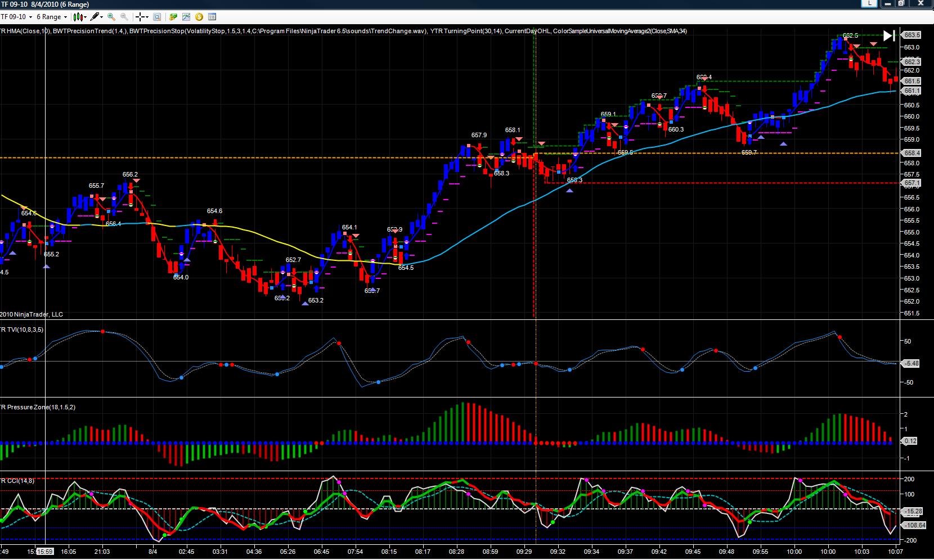
Task: Jump to latest bar arrow icon
Action: [x=889, y=36]
